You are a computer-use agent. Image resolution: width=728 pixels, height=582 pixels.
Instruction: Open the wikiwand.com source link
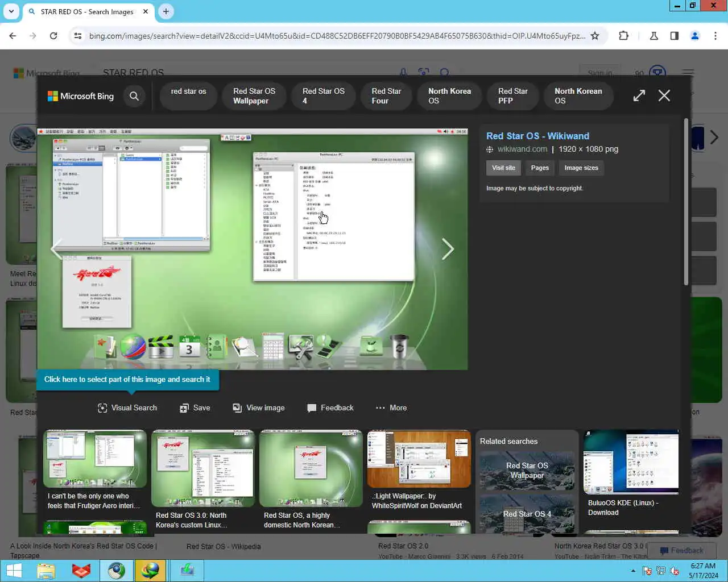coord(522,149)
